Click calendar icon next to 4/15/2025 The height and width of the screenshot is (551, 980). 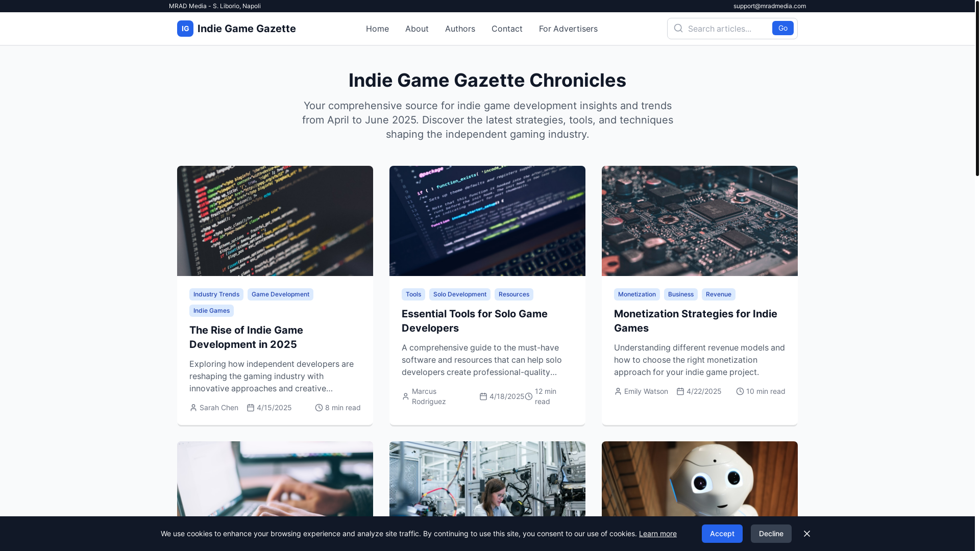pyautogui.click(x=251, y=408)
